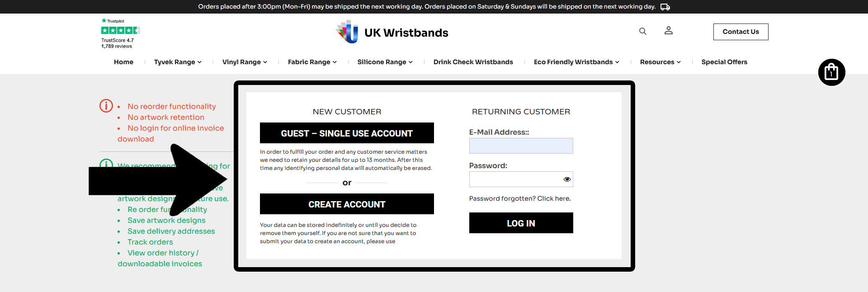
Task: Expand the Vinyl Range dropdown
Action: pyautogui.click(x=245, y=62)
